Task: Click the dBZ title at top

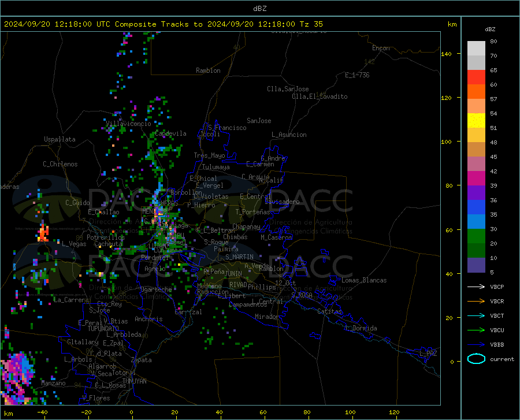Action: point(259,9)
